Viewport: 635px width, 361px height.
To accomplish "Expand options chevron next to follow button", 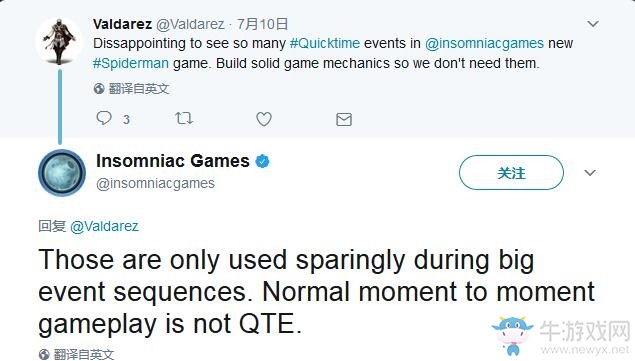I will coord(590,173).
